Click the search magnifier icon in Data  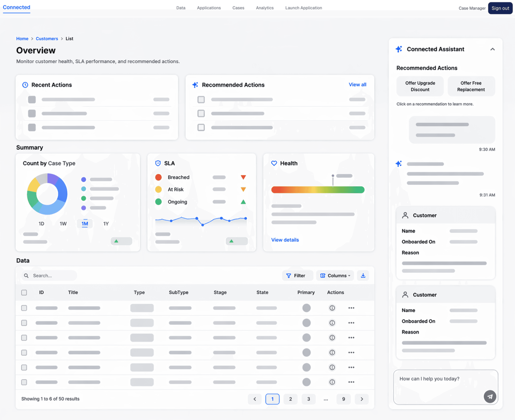26,276
